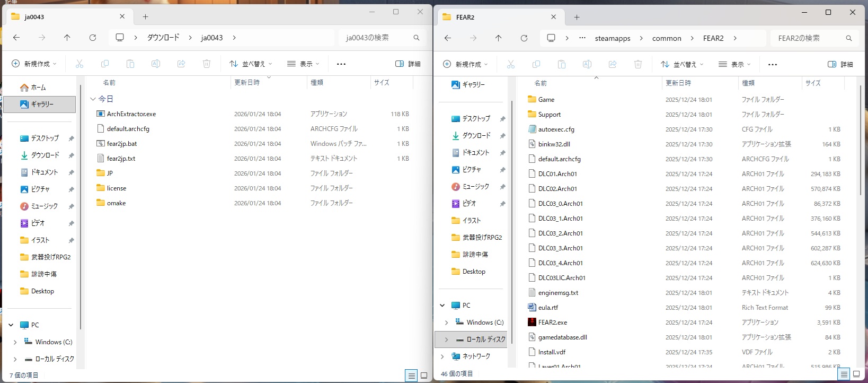This screenshot has width=868, height=383.
Task: Open the 表示 view dropdown in FEAR2 window
Action: pos(734,65)
